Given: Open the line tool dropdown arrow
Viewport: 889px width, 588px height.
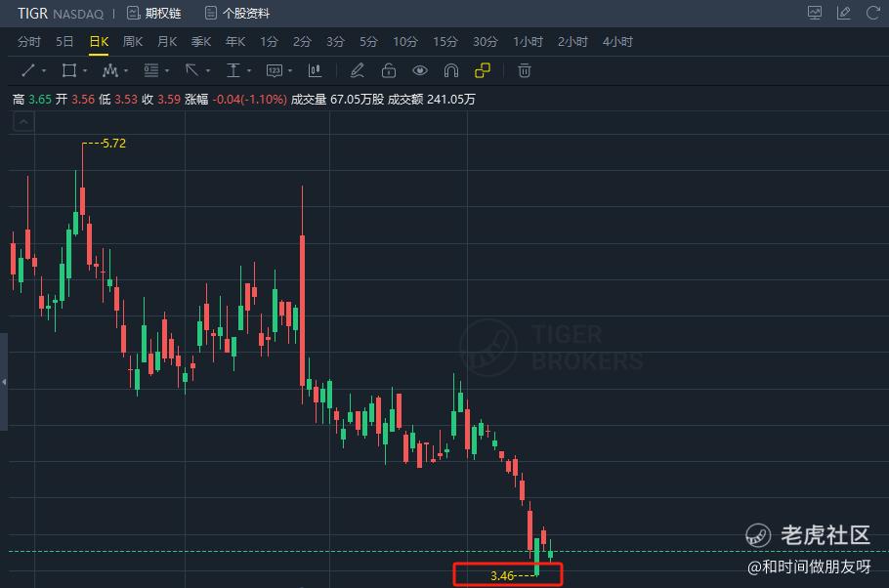Looking at the screenshot, I should pos(44,71).
